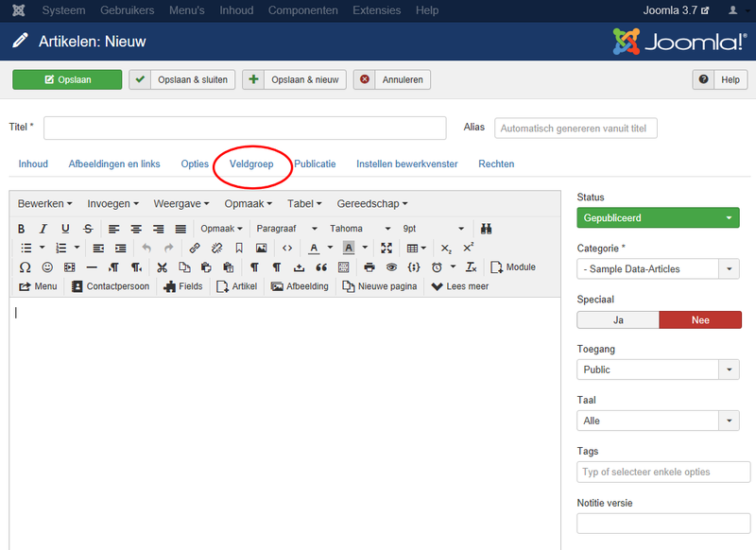The height and width of the screenshot is (550, 756).
Task: Toggle underline formatting
Action: 65,229
